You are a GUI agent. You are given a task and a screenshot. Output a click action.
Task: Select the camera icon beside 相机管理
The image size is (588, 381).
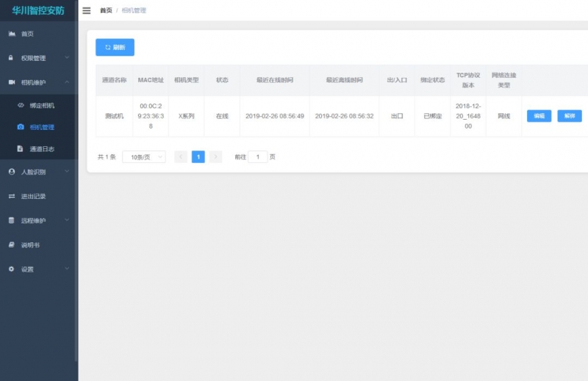tap(21, 127)
